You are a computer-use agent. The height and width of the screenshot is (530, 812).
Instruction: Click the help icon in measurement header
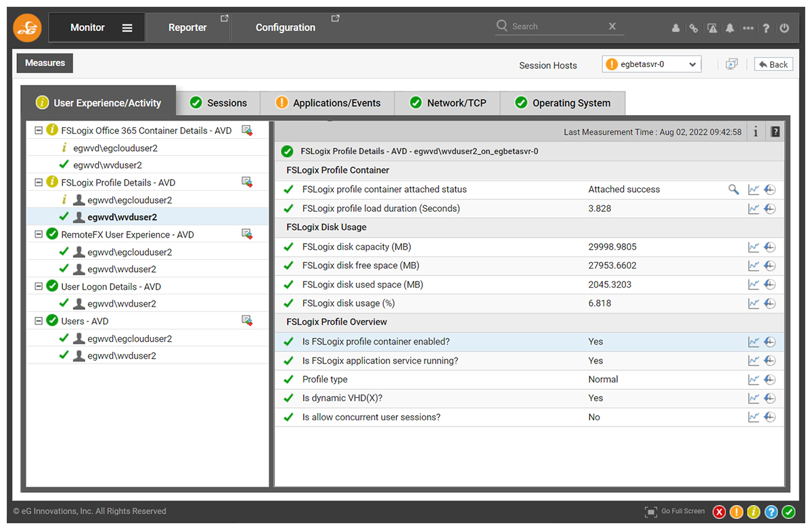775,132
